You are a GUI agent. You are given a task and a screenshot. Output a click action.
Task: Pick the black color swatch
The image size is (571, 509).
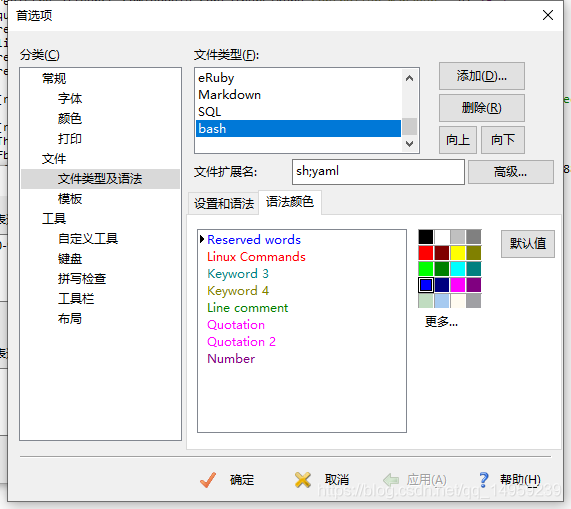pos(426,237)
